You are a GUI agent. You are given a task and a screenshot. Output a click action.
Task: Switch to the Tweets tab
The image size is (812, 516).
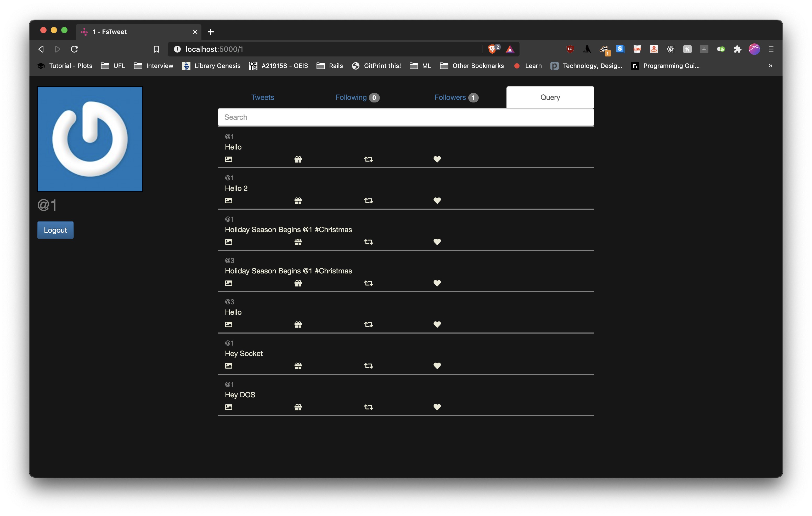click(x=263, y=98)
